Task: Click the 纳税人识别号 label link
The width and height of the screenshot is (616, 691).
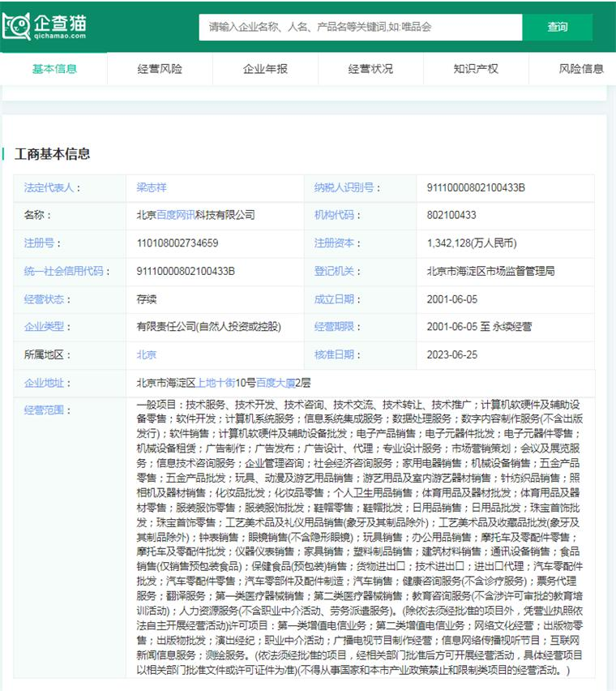Action: pyautogui.click(x=344, y=187)
